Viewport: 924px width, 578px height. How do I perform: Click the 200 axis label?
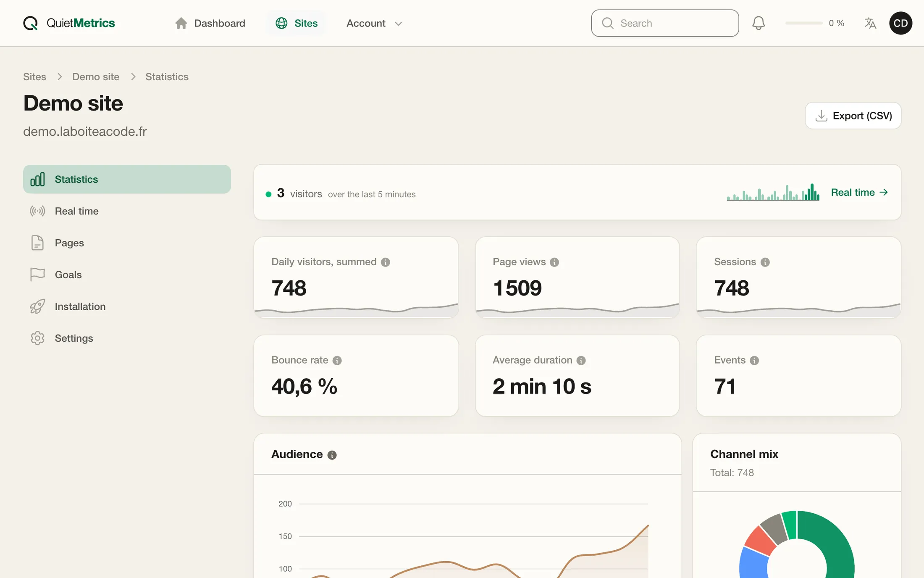click(285, 504)
